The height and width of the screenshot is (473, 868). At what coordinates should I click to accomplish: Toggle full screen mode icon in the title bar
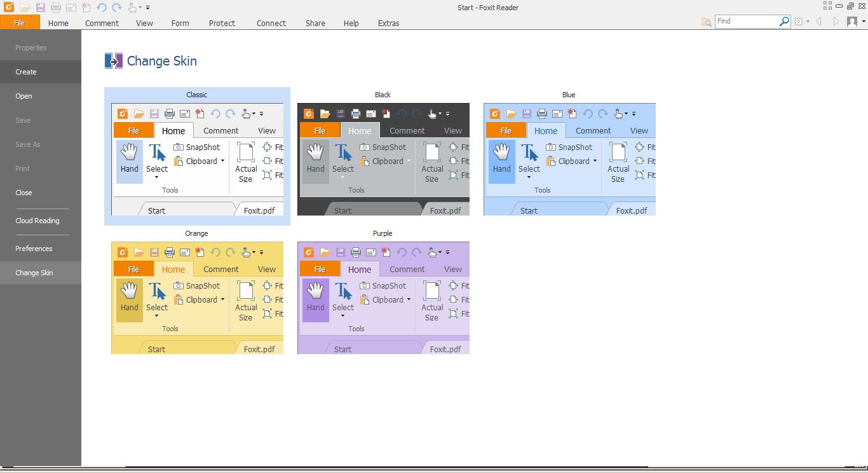click(827, 6)
